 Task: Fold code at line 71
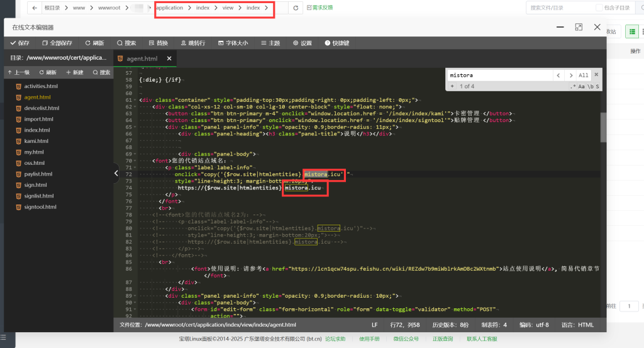coord(135,167)
